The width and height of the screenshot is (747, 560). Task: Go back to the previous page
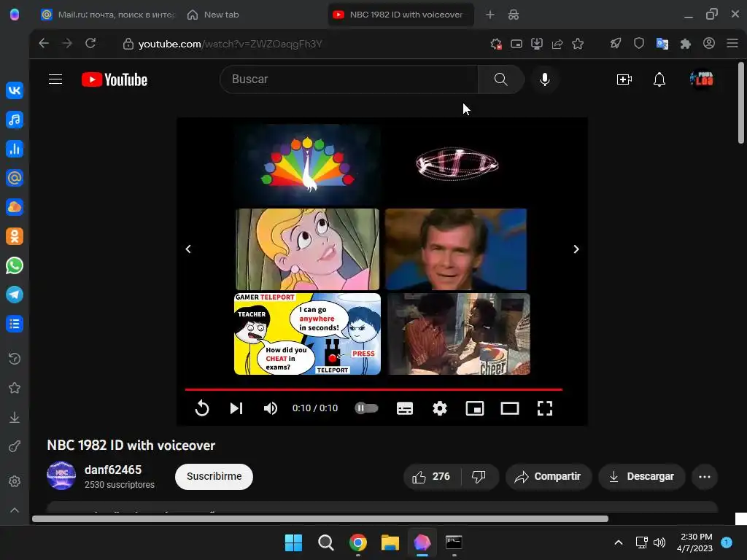tap(44, 43)
